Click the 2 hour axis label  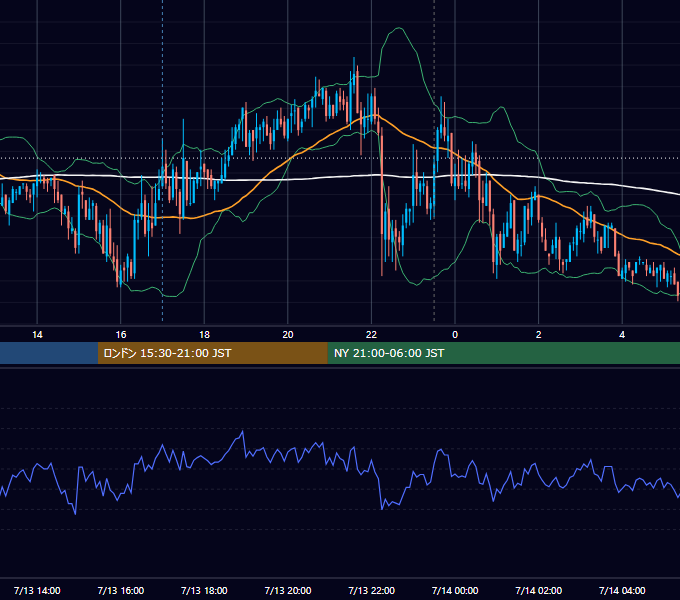pyautogui.click(x=539, y=335)
